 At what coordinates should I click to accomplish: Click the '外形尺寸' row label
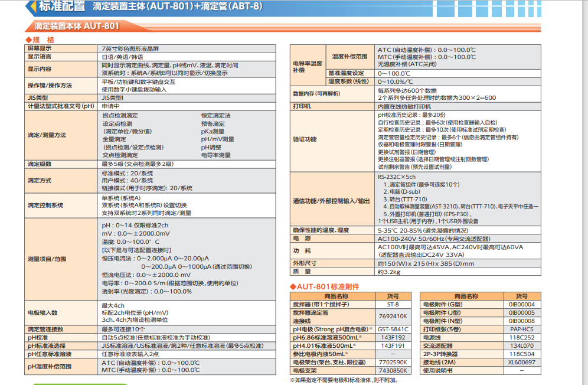point(305,263)
